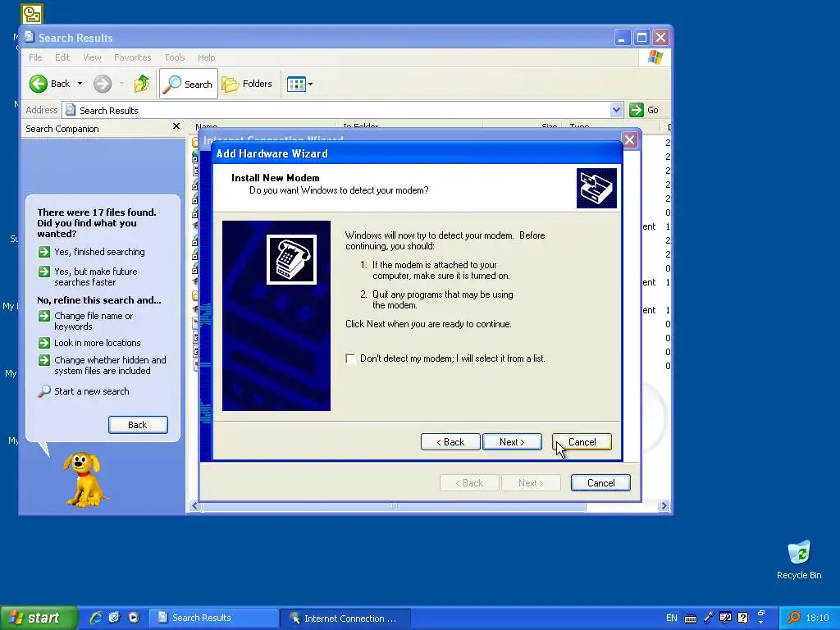
Task: Click Back button in Search Companion
Action: point(138,425)
